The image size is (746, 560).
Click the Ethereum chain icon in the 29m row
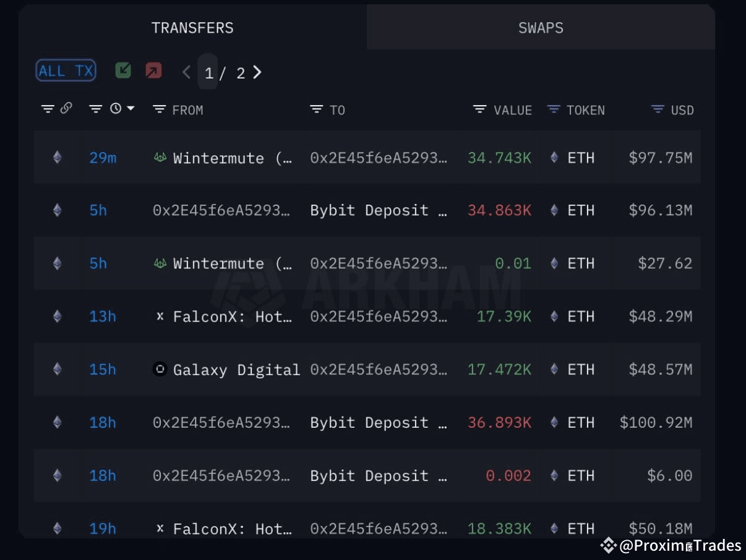click(x=58, y=158)
